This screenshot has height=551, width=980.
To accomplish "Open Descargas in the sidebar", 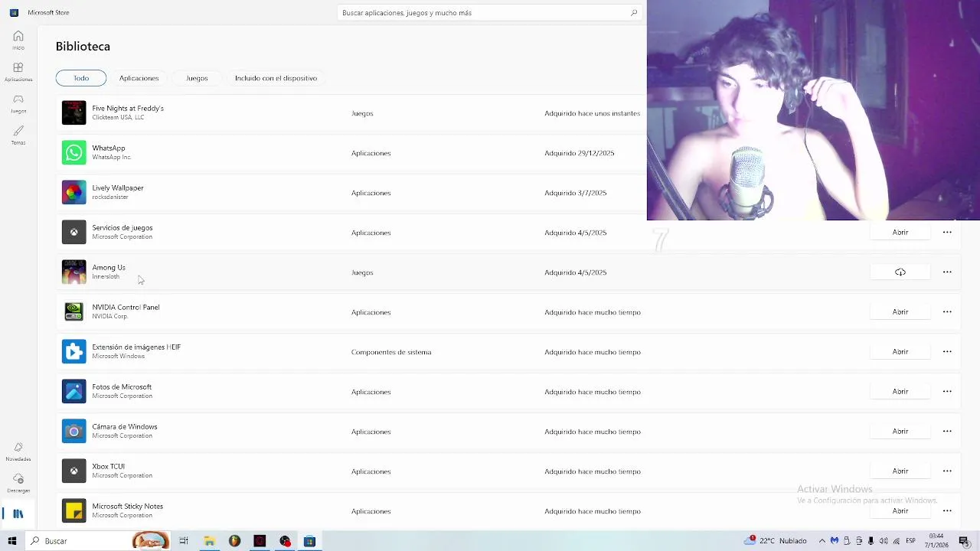I will [x=18, y=483].
